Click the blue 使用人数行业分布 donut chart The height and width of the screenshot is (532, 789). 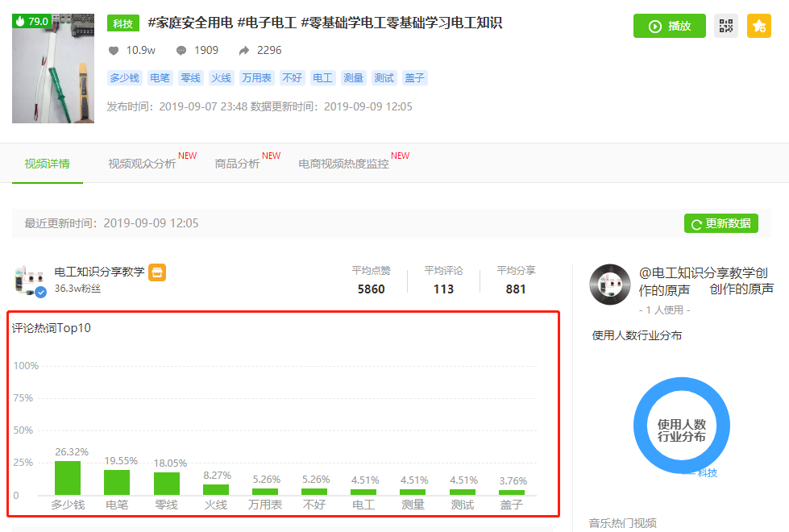point(681,426)
